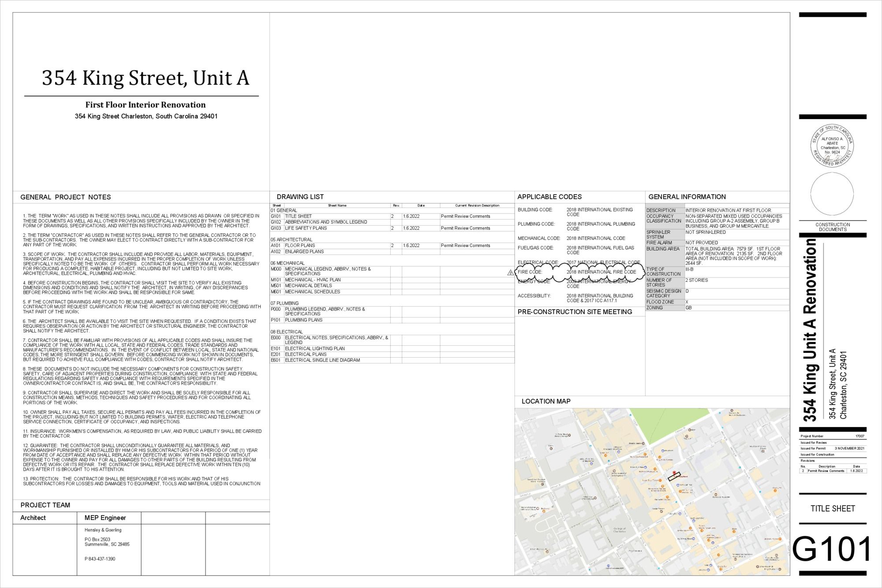Click the revision cloud around Fire Code
The height and width of the screenshot is (588, 882).
click(578, 272)
